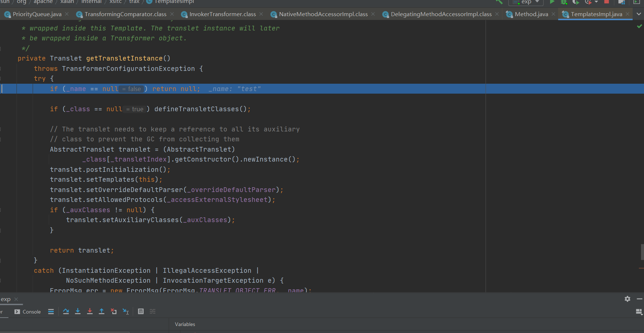Click the Show Execution Point lines icon

click(51, 311)
